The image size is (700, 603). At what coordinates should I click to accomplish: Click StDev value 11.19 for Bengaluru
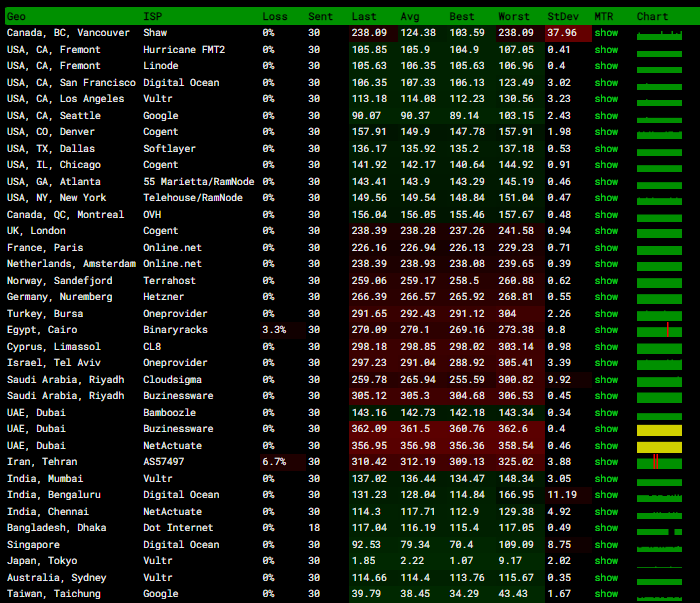tap(562, 495)
